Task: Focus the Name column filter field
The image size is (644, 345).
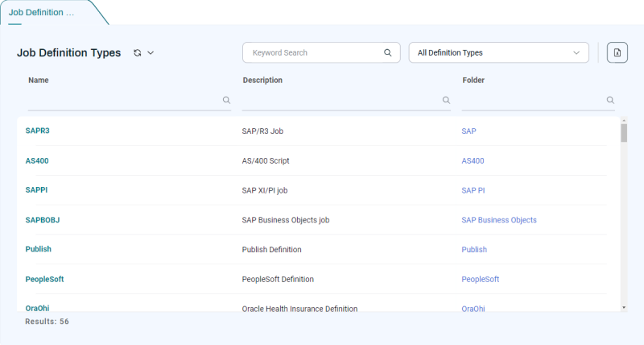Action: tap(125, 101)
